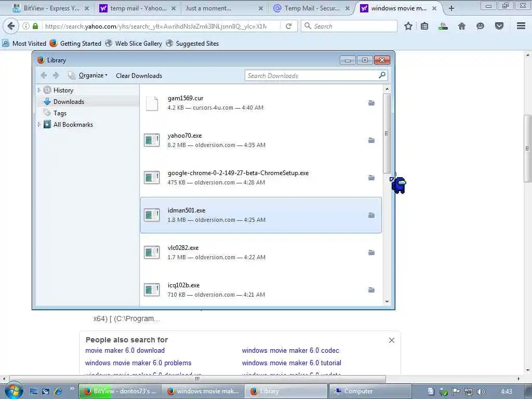The height and width of the screenshot is (399, 532).
Task: Dismiss the People also search for box
Action: tap(392, 340)
